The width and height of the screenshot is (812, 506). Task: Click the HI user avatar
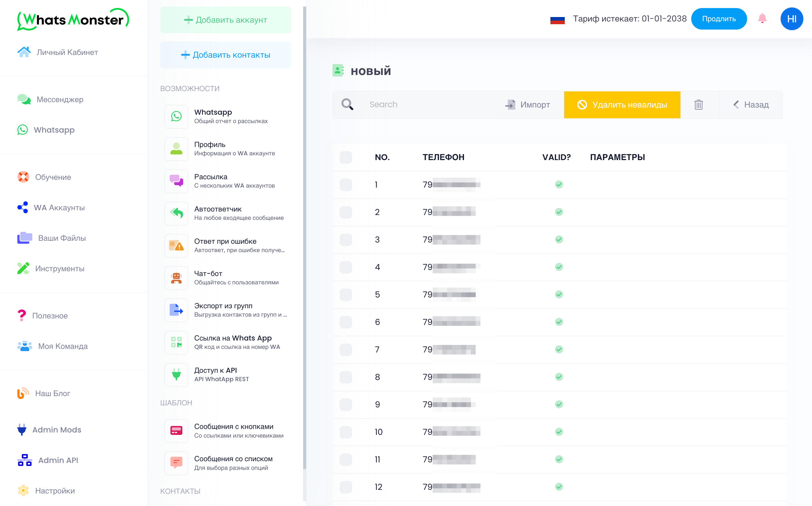pos(791,19)
